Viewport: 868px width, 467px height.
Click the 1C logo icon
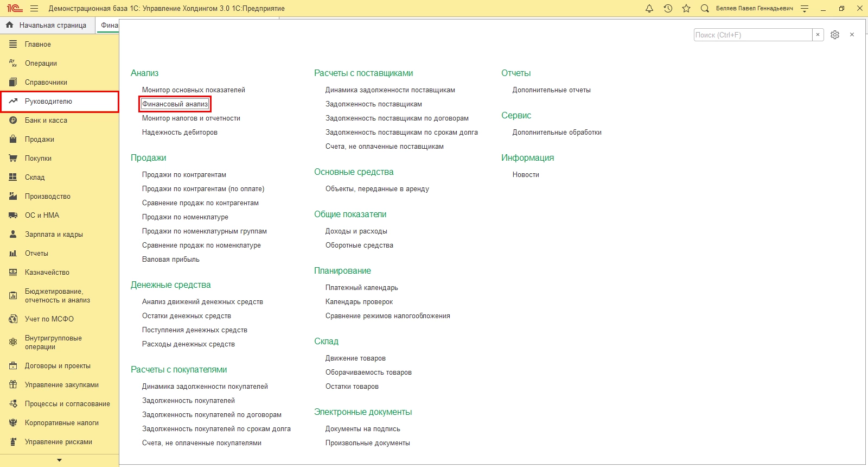pyautogui.click(x=14, y=9)
